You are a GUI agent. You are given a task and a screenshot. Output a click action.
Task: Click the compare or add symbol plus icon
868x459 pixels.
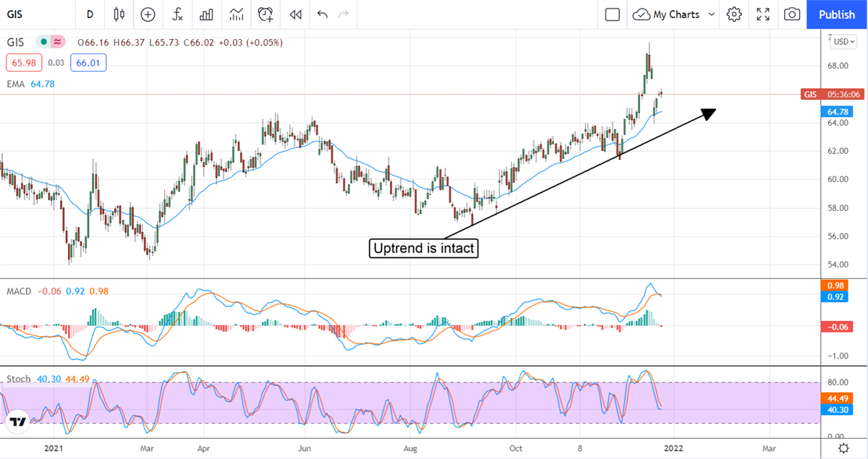point(148,14)
